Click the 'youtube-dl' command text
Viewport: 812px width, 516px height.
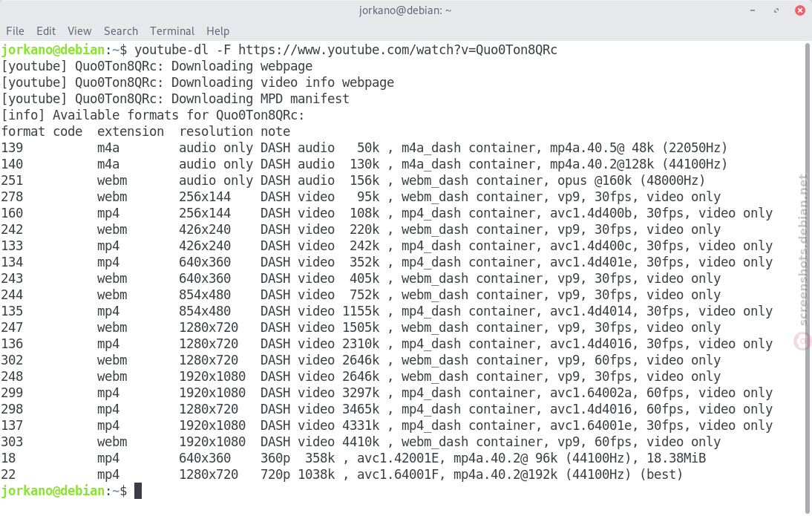coord(171,50)
